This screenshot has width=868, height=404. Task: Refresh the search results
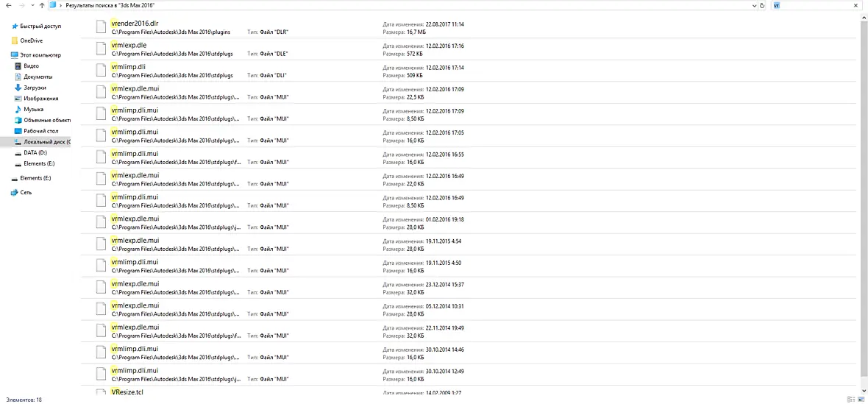click(762, 5)
